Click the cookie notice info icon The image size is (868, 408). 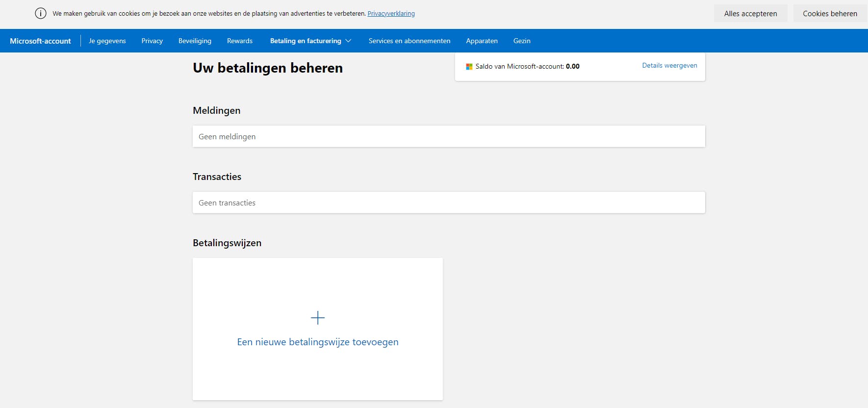coord(41,13)
